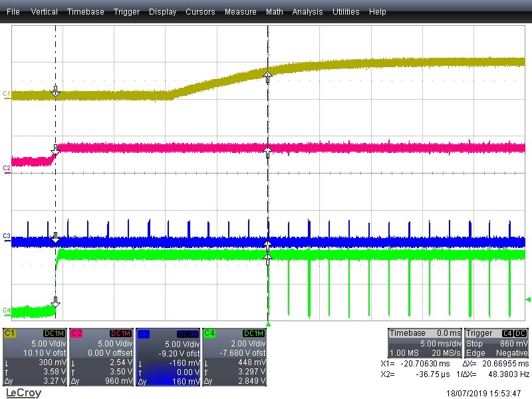Image resolution: width=532 pixels, height=399 pixels.
Task: Click the X1 cursor time readout
Action: (415, 364)
